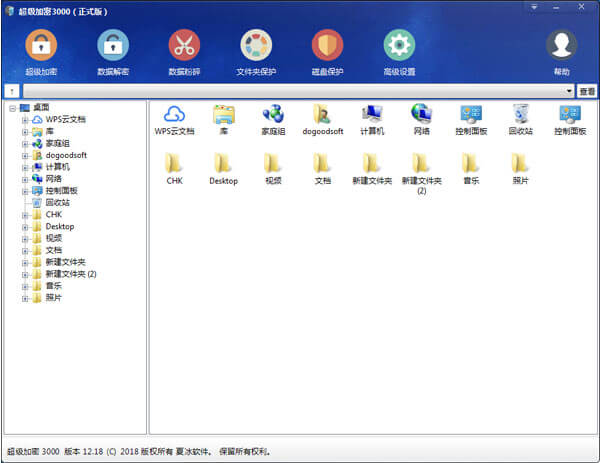
Task: Select WPS云文档 in the folder tree
Action: click(x=59, y=119)
